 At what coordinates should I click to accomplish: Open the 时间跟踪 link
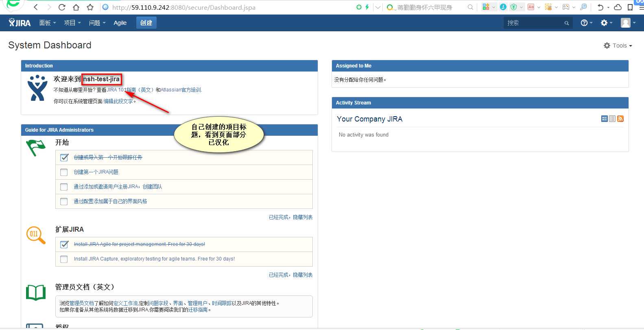(222, 303)
